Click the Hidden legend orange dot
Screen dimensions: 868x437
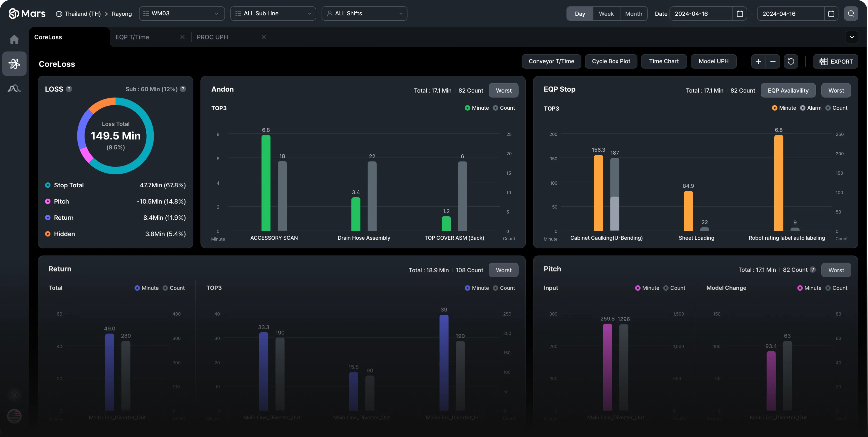(x=47, y=234)
